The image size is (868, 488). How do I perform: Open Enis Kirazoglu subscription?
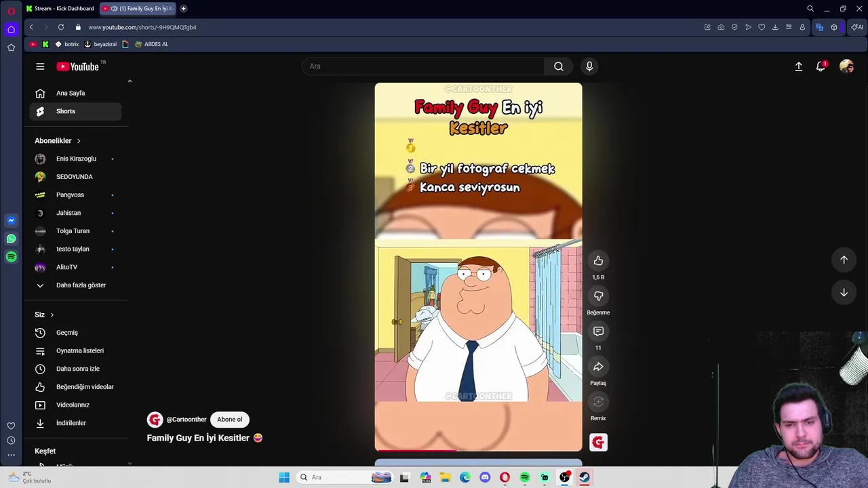75,159
